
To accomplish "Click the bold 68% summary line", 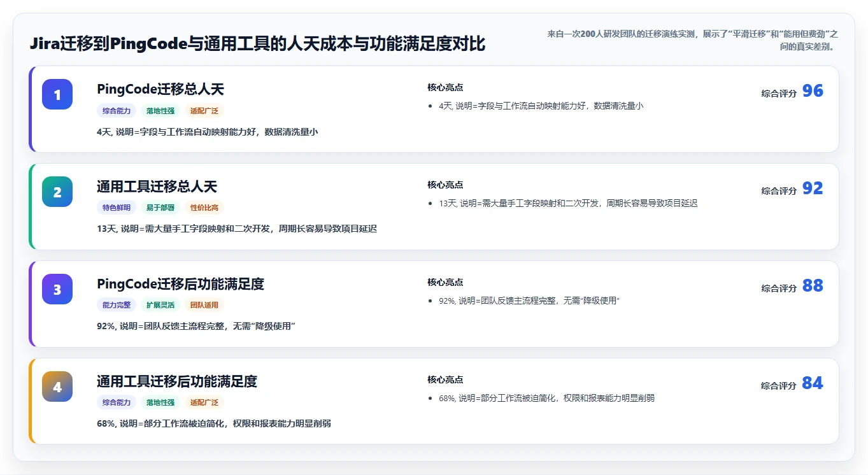I will coord(214,423).
